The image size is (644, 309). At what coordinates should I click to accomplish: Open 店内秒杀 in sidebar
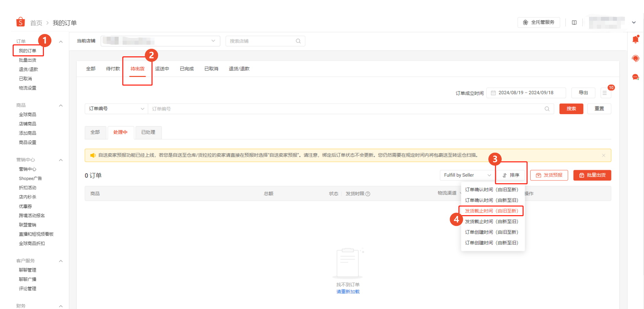coord(27,197)
